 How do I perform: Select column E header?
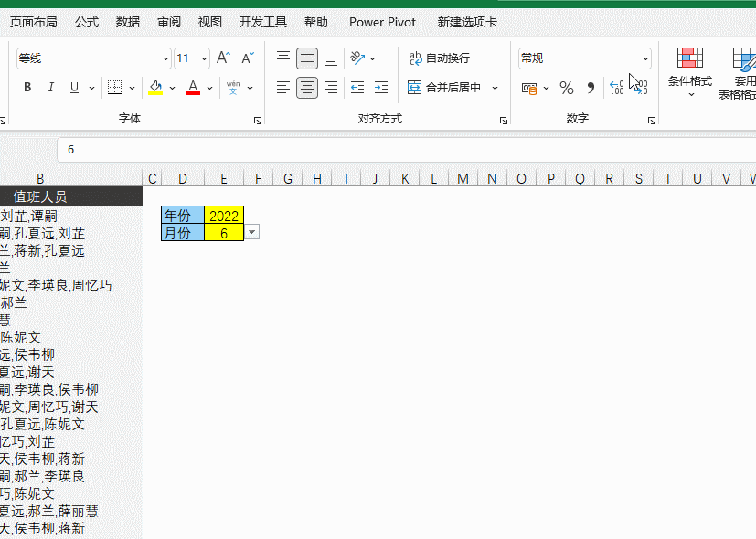[224, 179]
